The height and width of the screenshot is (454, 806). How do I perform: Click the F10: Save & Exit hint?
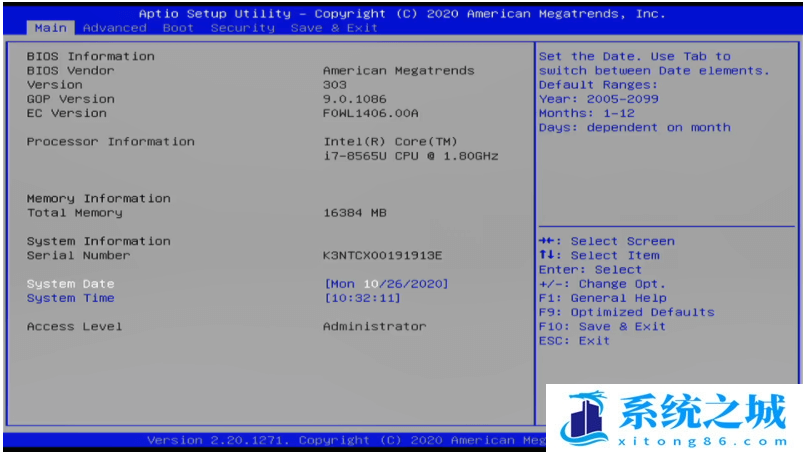click(x=602, y=326)
